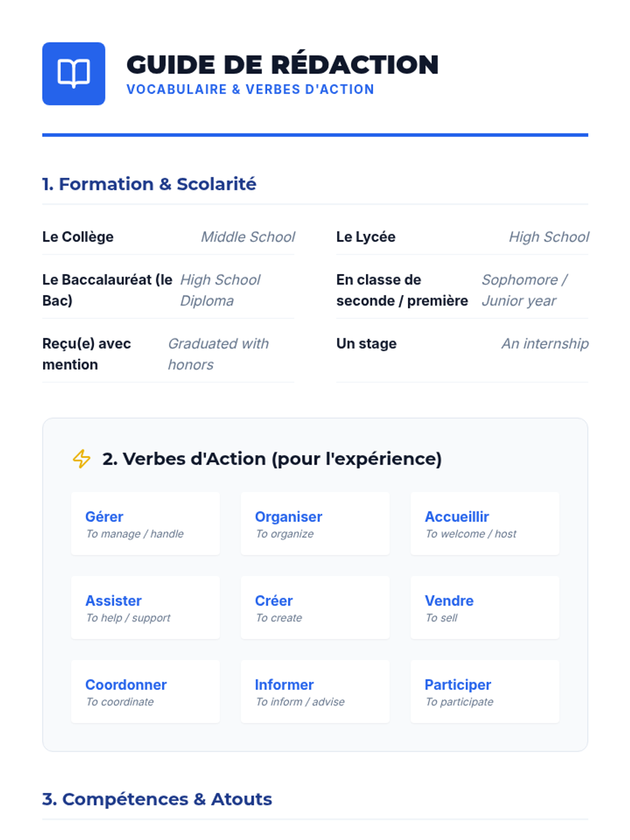
Task: Click the Guide de Rédaction title
Action: coord(282,65)
